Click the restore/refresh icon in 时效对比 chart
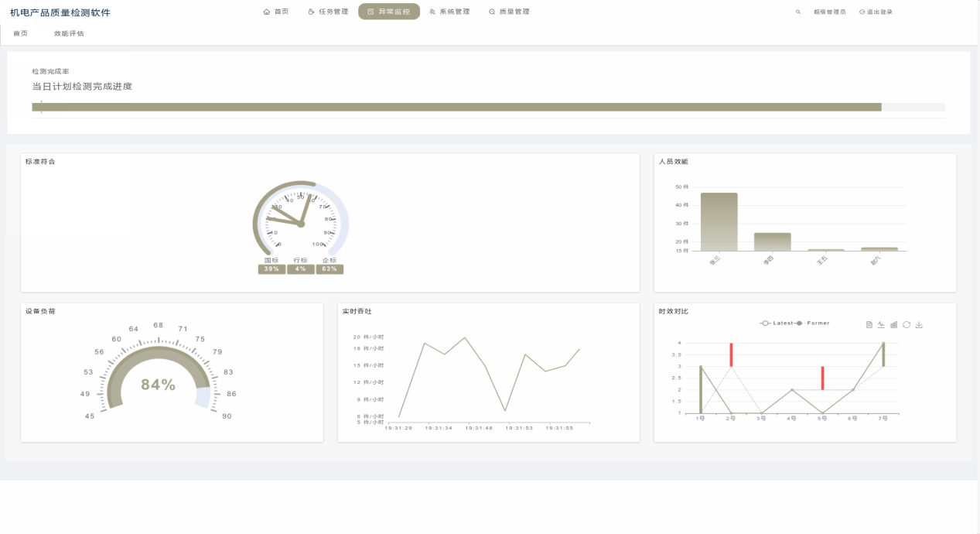Image resolution: width=980 pixels, height=534 pixels. (x=907, y=325)
